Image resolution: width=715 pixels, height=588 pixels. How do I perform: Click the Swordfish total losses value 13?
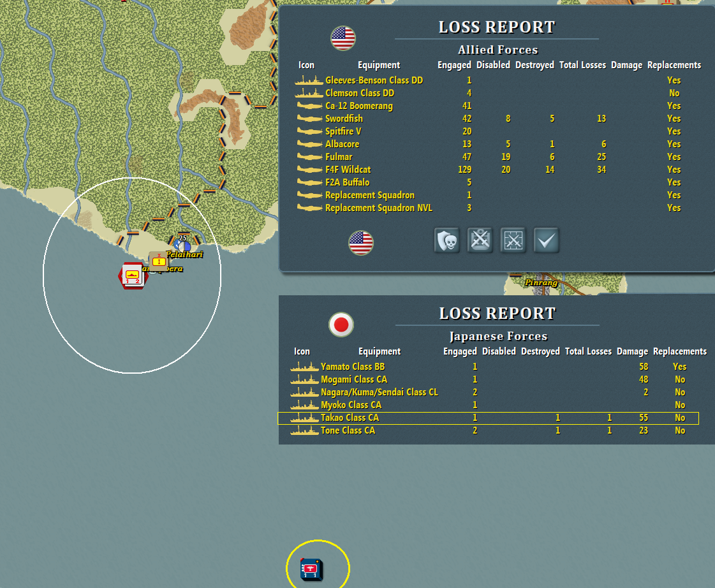pyautogui.click(x=601, y=119)
